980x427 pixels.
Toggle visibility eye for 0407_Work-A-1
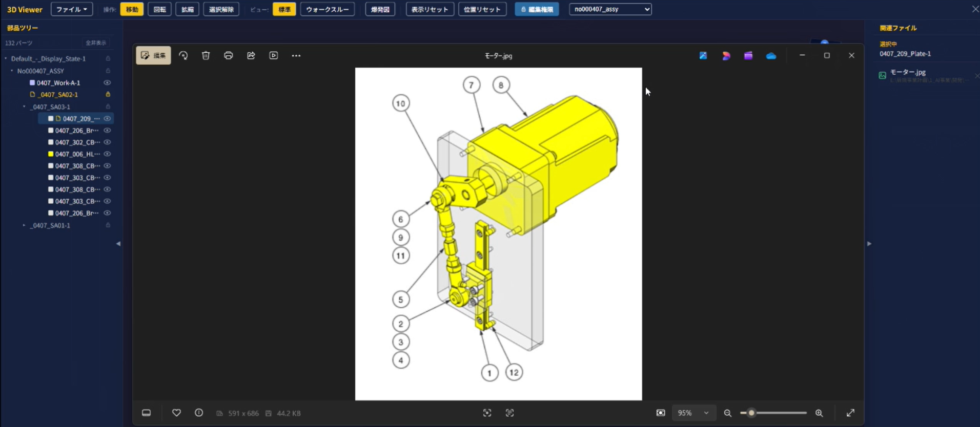[107, 82]
